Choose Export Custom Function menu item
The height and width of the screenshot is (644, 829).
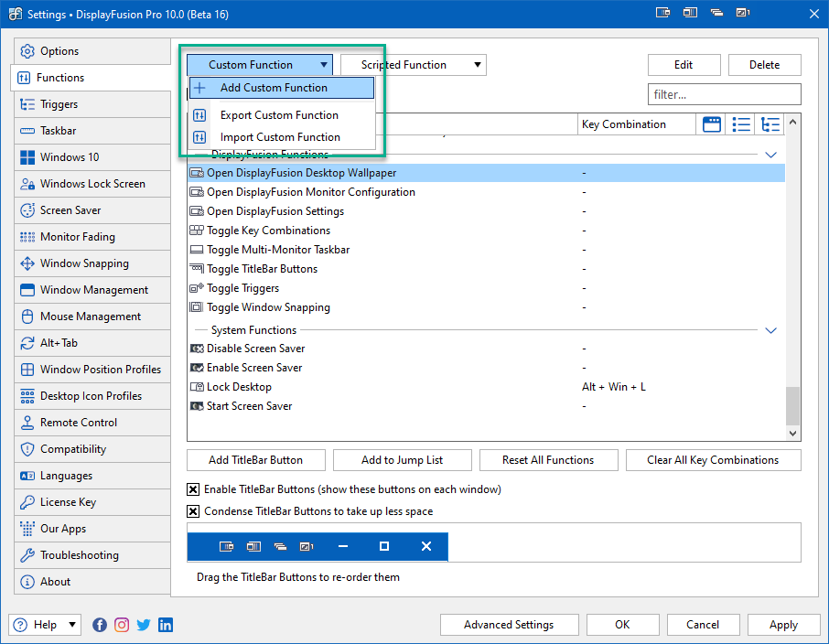tap(282, 115)
